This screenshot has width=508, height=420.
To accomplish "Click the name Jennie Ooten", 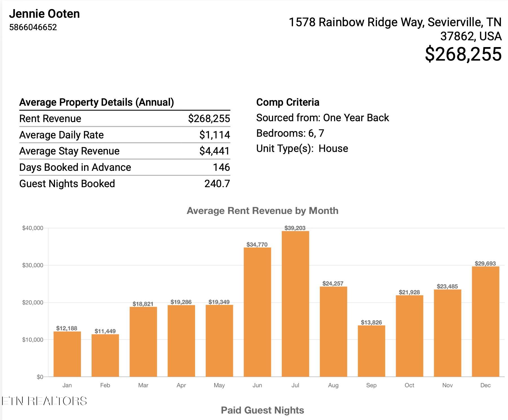I will point(45,14).
